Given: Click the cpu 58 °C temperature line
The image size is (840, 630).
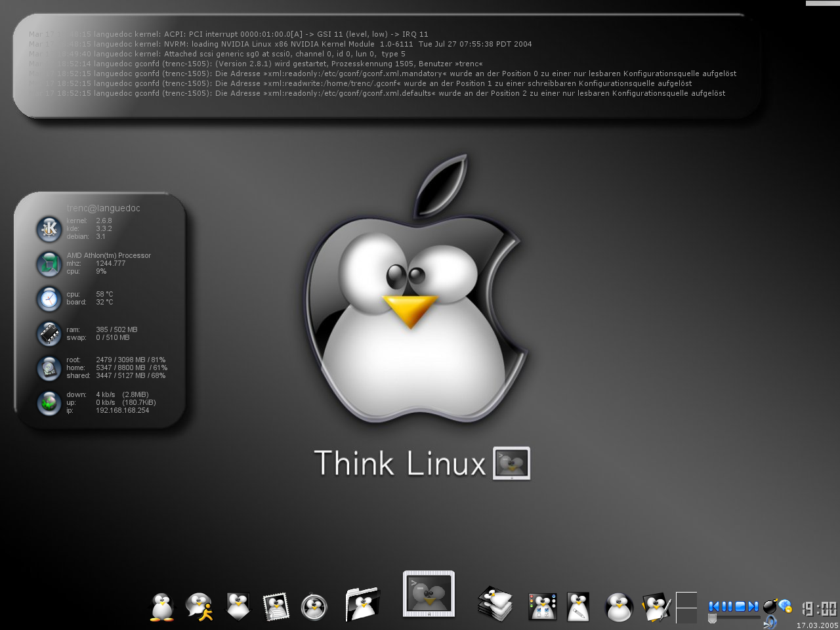Looking at the screenshot, I should pos(90,294).
